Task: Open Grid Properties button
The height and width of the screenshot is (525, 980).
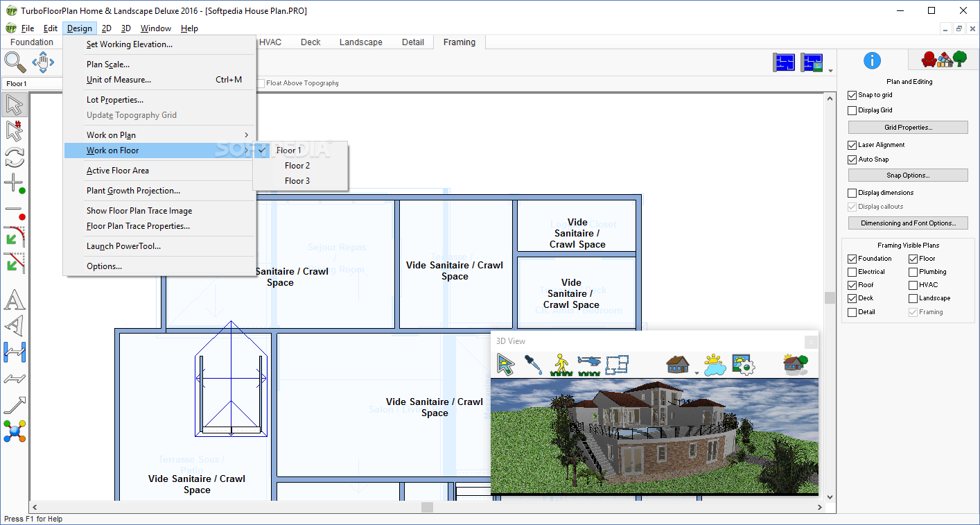Action: click(x=908, y=128)
